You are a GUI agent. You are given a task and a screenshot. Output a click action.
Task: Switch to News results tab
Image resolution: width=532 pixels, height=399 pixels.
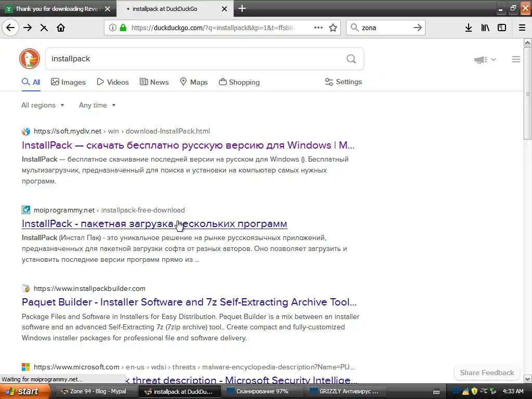point(154,82)
